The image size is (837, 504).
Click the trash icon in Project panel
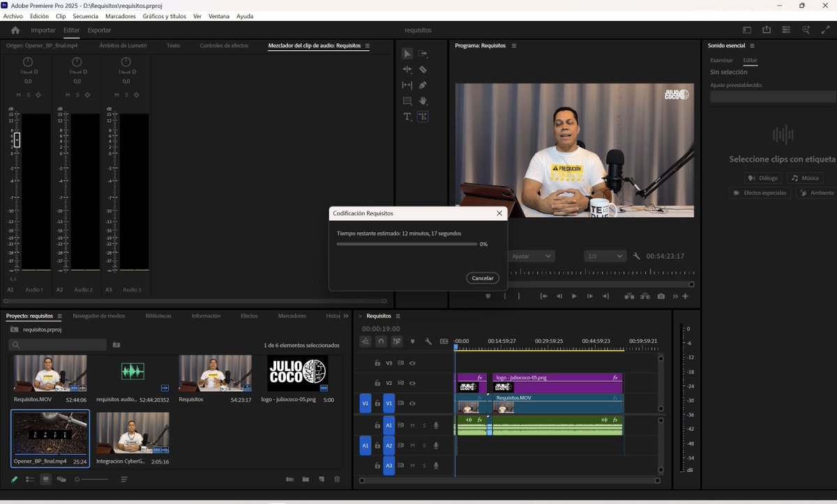tap(337, 480)
